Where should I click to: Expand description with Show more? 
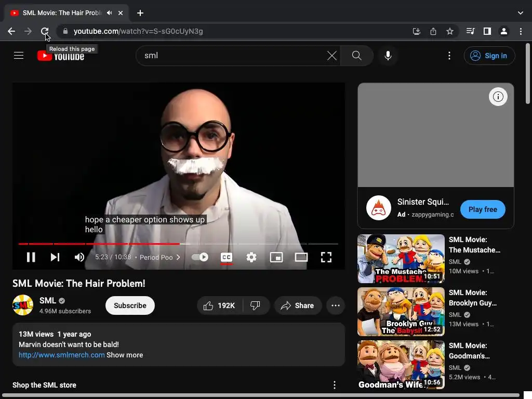coord(125,355)
